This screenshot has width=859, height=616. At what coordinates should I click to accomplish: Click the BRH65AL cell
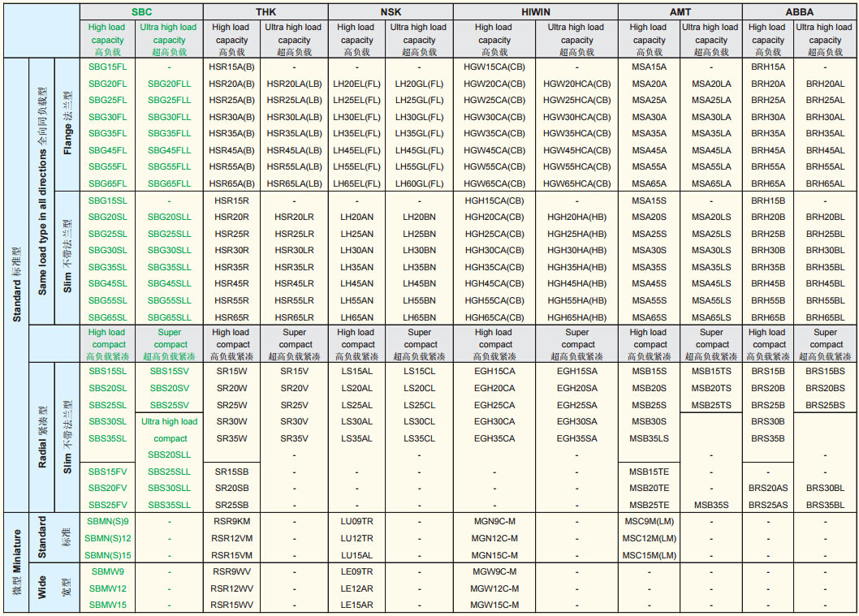click(x=825, y=183)
